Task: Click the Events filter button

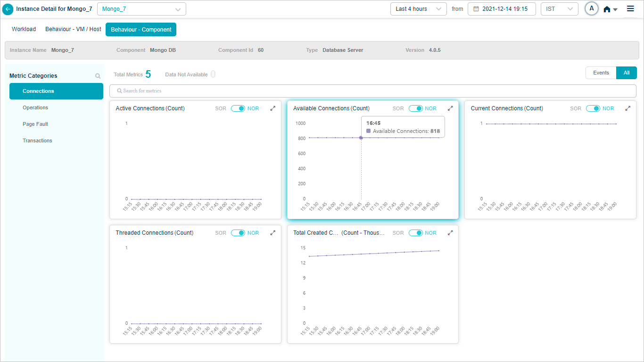Action: pos(601,73)
